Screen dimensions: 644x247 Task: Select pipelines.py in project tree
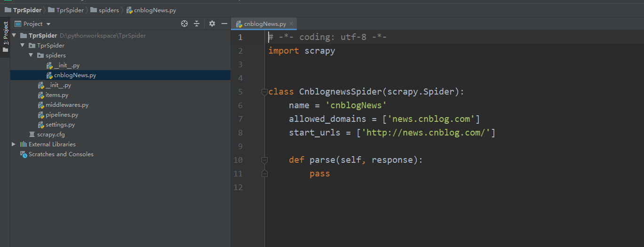(x=120, y=115)
